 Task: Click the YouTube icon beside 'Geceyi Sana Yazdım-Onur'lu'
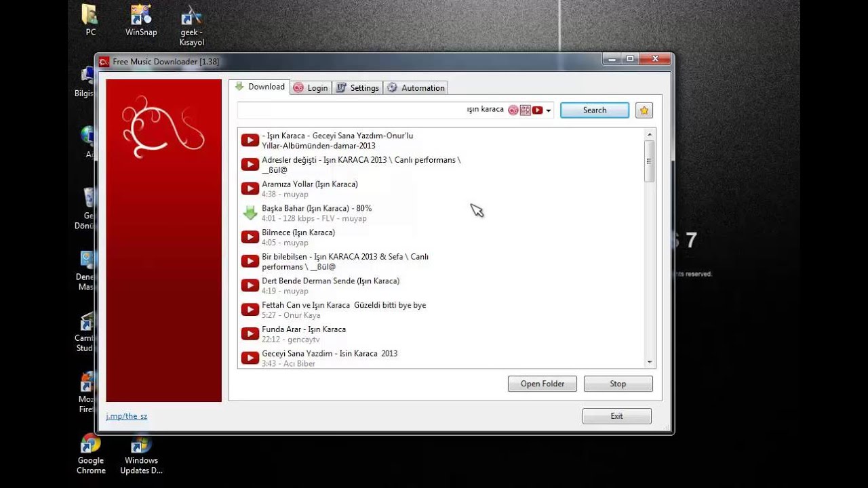(250, 140)
